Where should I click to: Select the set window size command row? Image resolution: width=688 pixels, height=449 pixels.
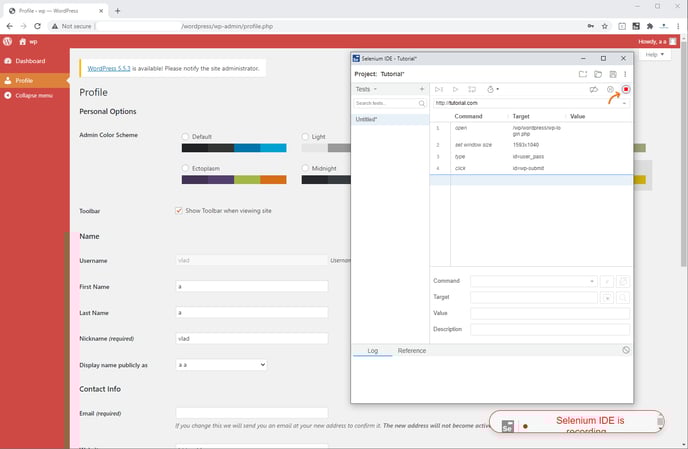531,145
